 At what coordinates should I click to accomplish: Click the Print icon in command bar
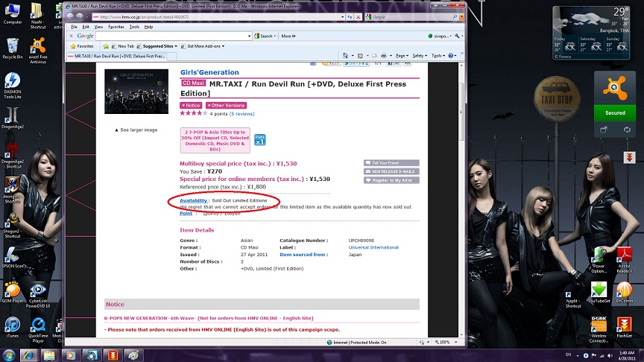pyautogui.click(x=384, y=55)
